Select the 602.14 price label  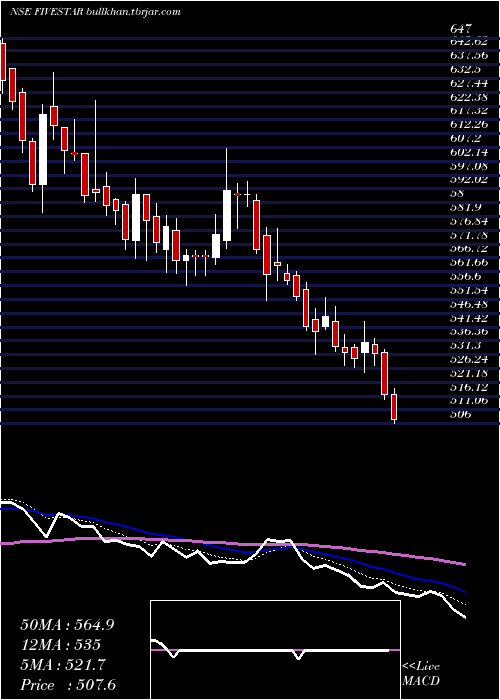(x=469, y=152)
